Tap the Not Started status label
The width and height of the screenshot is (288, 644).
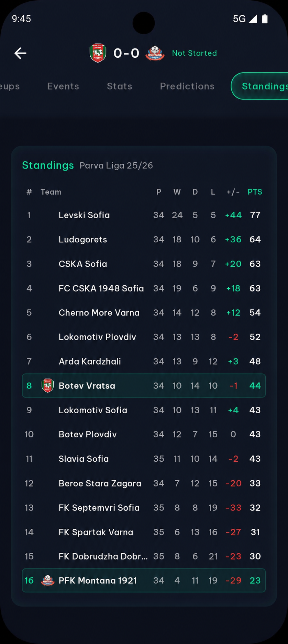195,53
